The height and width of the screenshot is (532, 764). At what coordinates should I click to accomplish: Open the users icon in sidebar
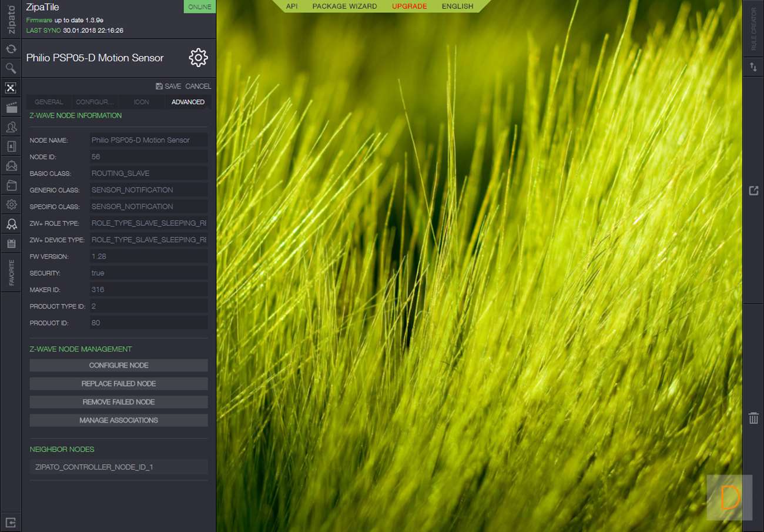pos(11,127)
